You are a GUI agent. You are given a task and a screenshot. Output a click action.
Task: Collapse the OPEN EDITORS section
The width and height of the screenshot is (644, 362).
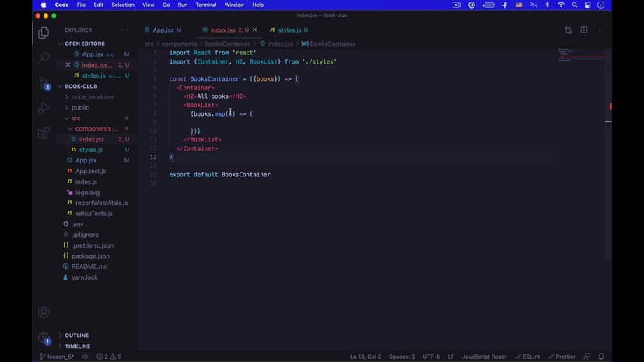(84, 44)
